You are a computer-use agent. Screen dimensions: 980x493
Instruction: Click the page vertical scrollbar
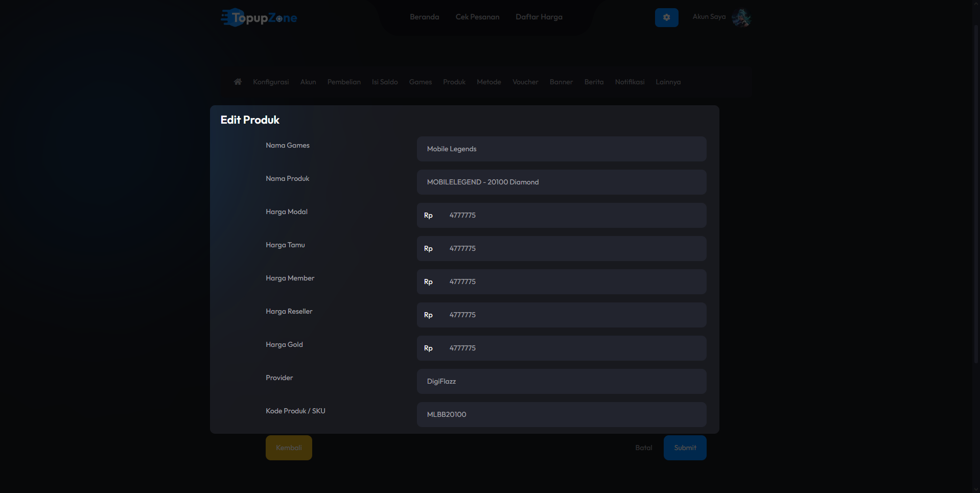(x=976, y=194)
